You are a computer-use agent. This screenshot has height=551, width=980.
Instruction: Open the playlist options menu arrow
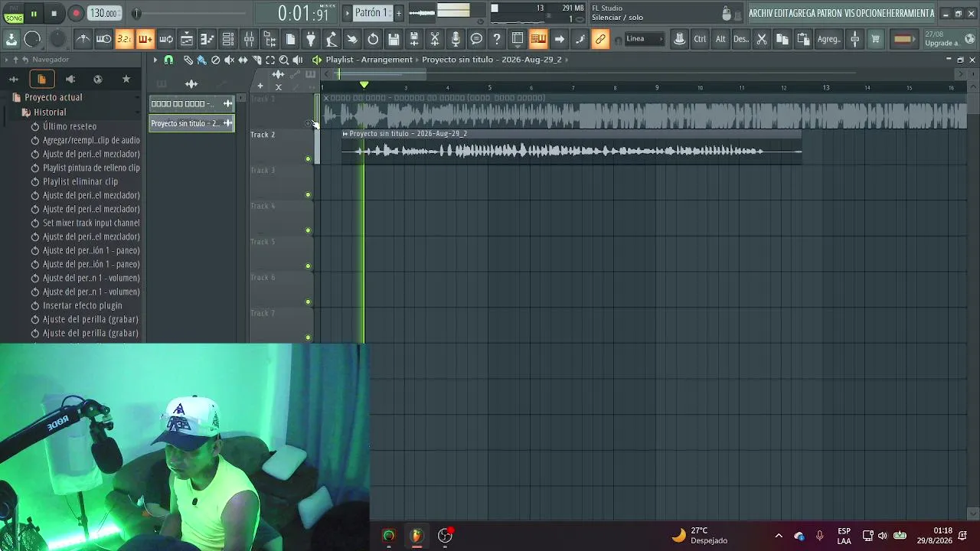pyautogui.click(x=155, y=60)
